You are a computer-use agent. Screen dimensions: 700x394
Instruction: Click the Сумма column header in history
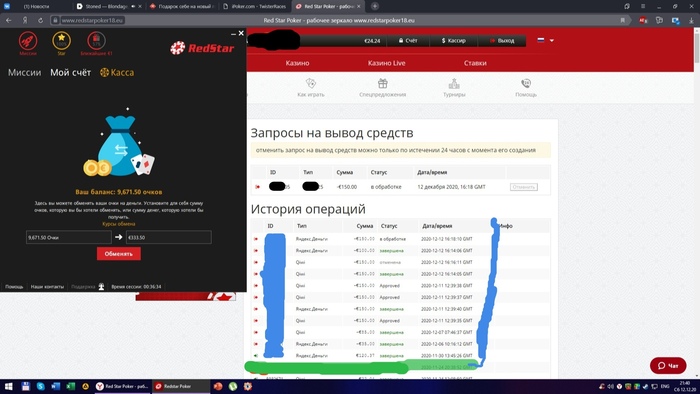tap(365, 226)
